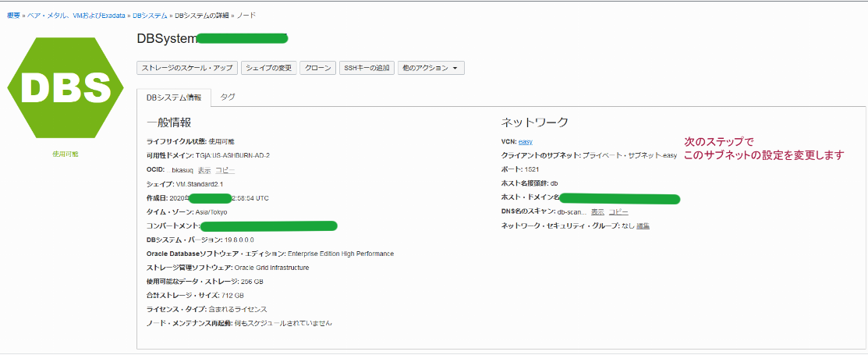Click 使用可能 status under the DBS icon
868x355 pixels.
(66, 154)
